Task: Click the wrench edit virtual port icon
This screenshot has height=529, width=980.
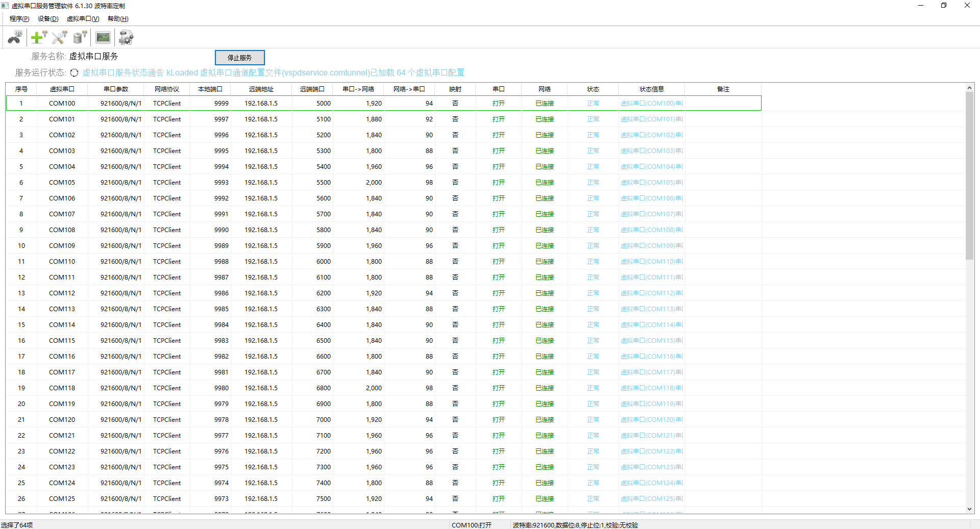Action: click(x=59, y=38)
